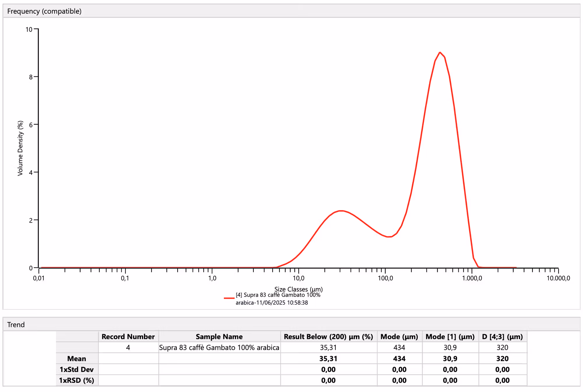Click the Mode (µm) column header
583x392 pixels.
coord(399,336)
